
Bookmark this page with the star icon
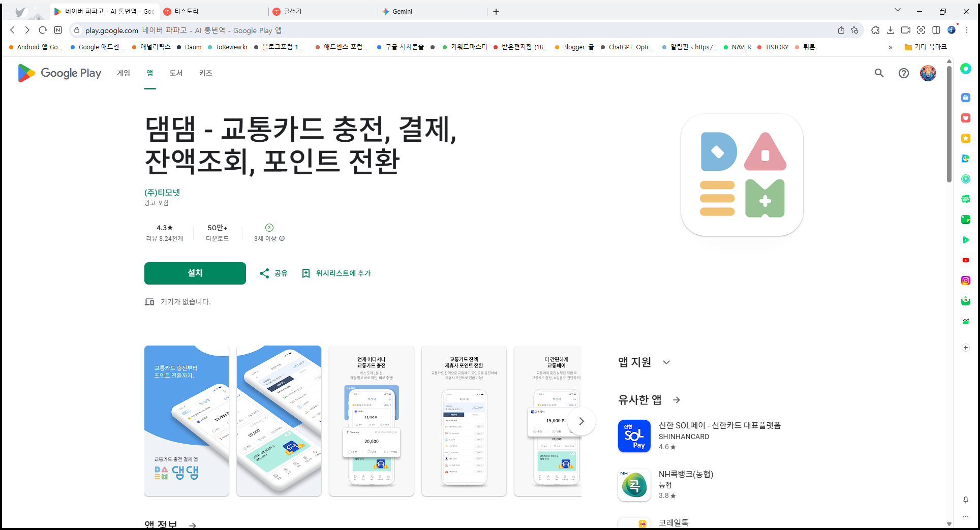(x=855, y=30)
